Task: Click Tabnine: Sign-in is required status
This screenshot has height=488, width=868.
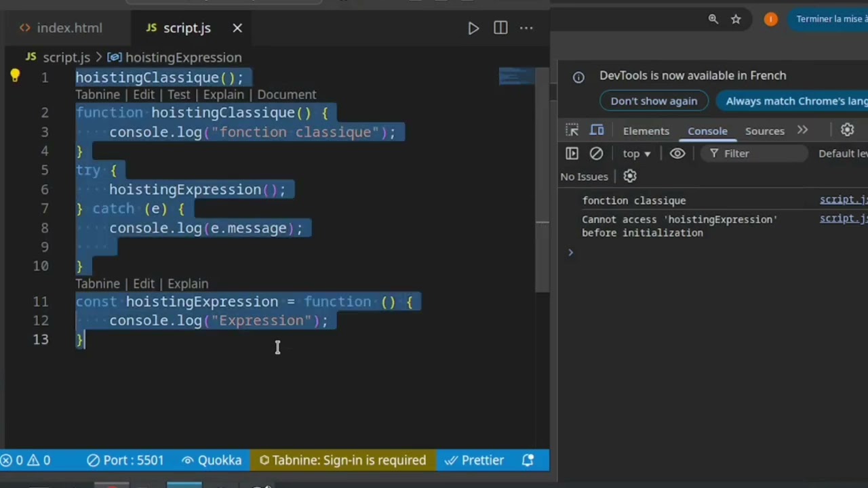Action: coord(342,460)
